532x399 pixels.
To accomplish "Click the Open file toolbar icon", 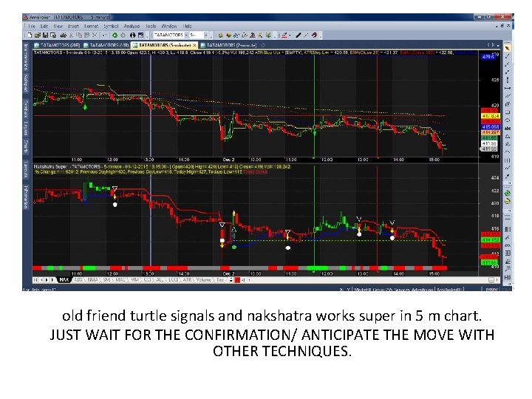I will point(38,35).
